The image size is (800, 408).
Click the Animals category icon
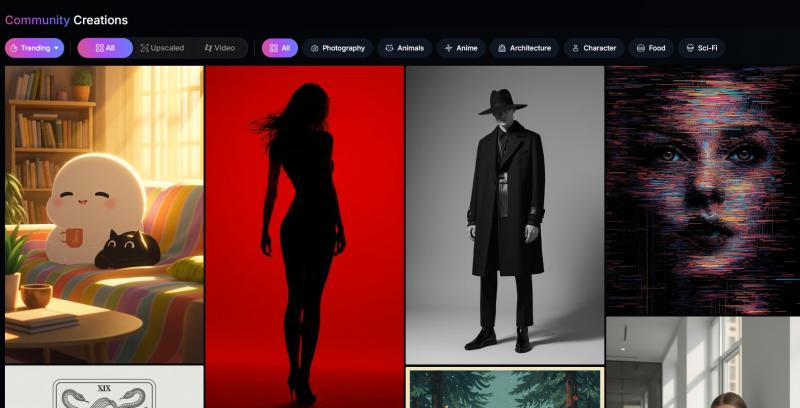pyautogui.click(x=389, y=48)
